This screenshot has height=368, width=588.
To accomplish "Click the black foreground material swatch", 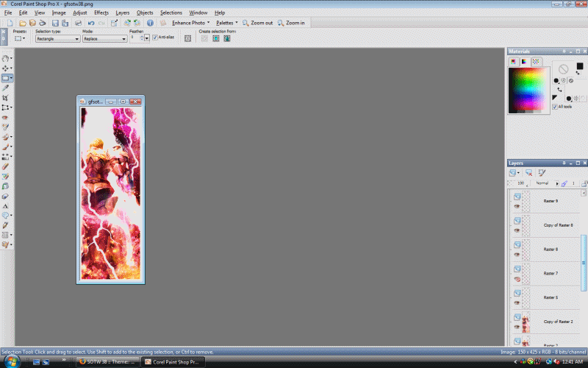I will (x=579, y=66).
